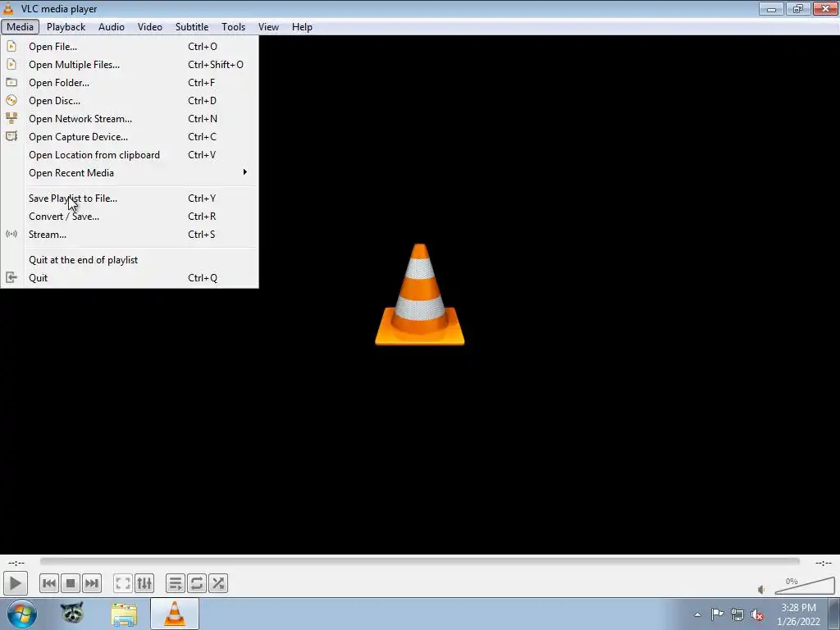
Task: Toggle random shuffle playback
Action: [x=218, y=583]
